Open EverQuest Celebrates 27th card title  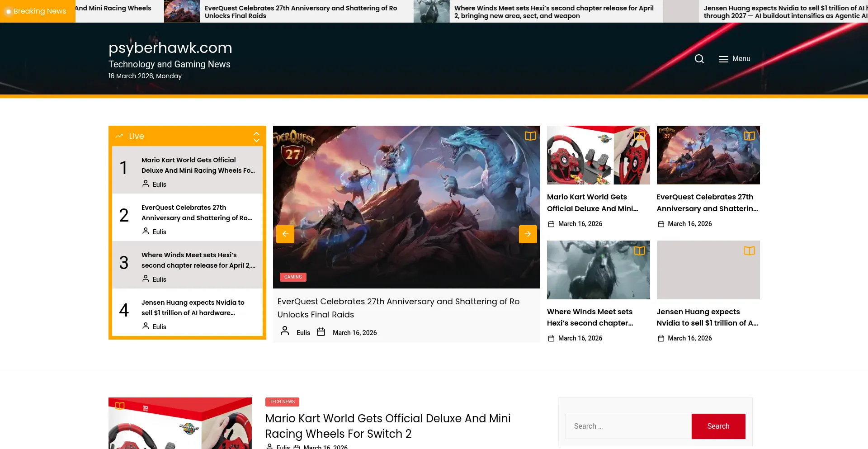[707, 203]
